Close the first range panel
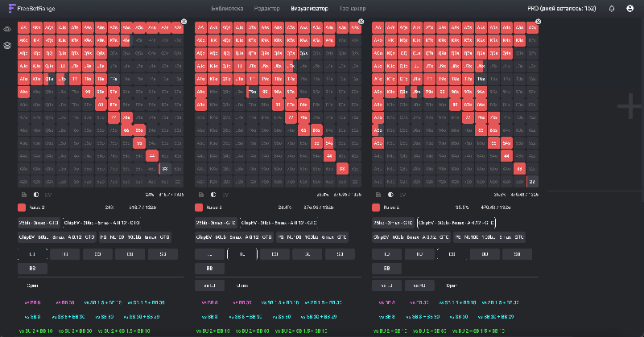 (184, 22)
